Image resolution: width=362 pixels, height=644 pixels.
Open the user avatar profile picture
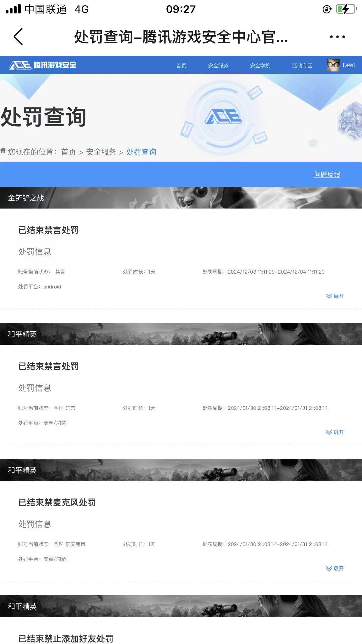coord(333,65)
